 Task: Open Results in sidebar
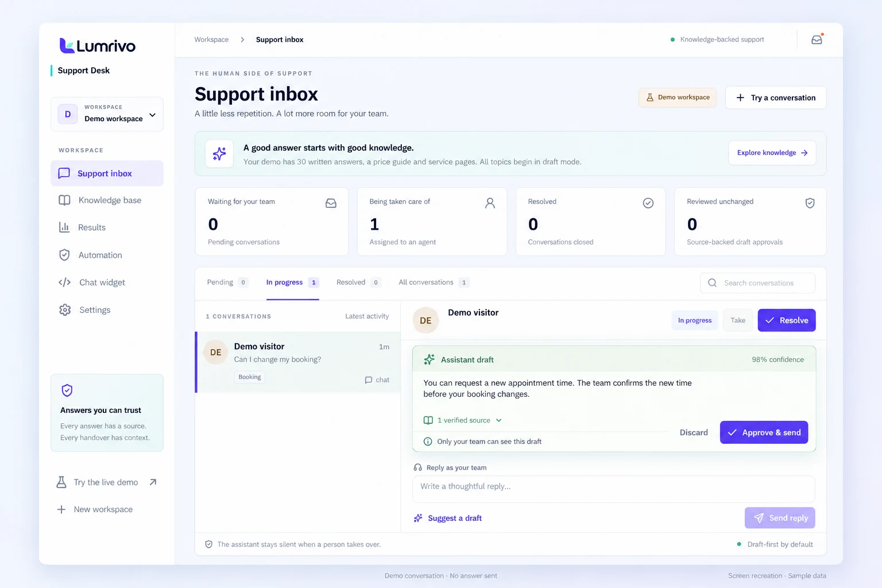[107, 227]
